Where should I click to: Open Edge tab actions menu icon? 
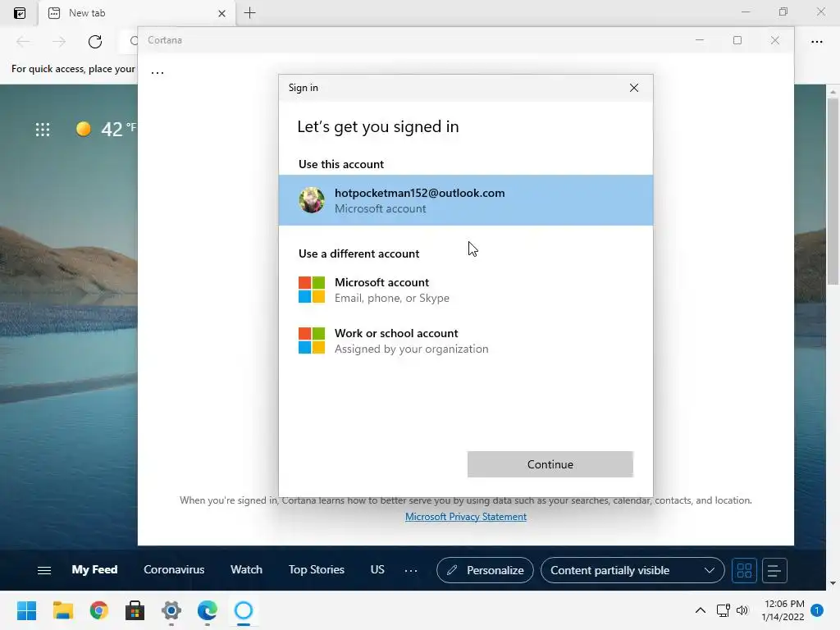pos(20,13)
